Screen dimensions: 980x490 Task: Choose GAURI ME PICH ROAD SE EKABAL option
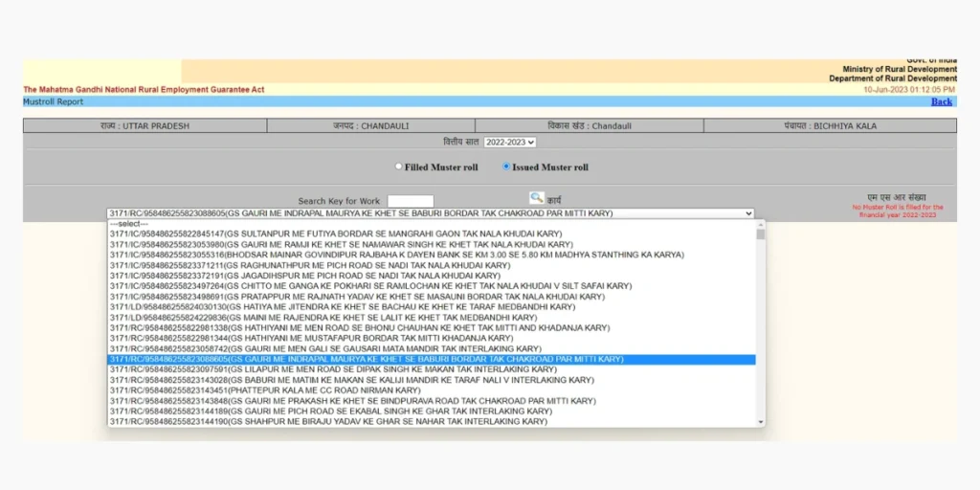pos(432,412)
